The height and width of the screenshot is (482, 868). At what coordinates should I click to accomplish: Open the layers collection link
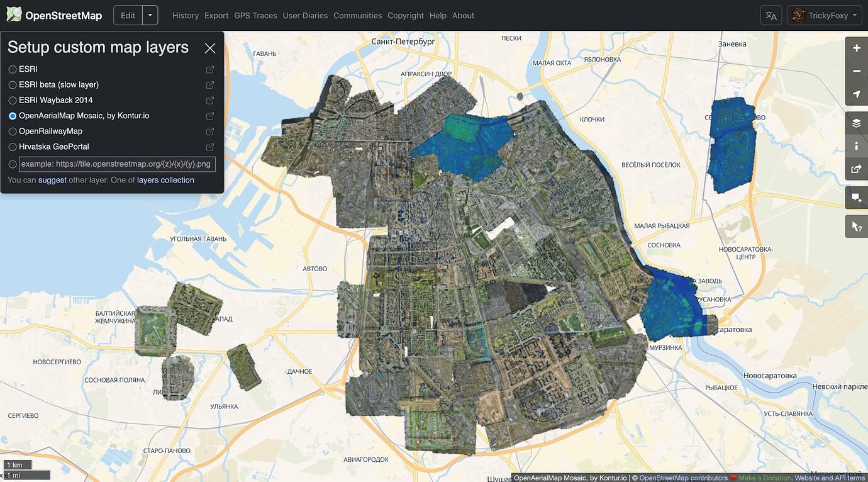point(165,180)
